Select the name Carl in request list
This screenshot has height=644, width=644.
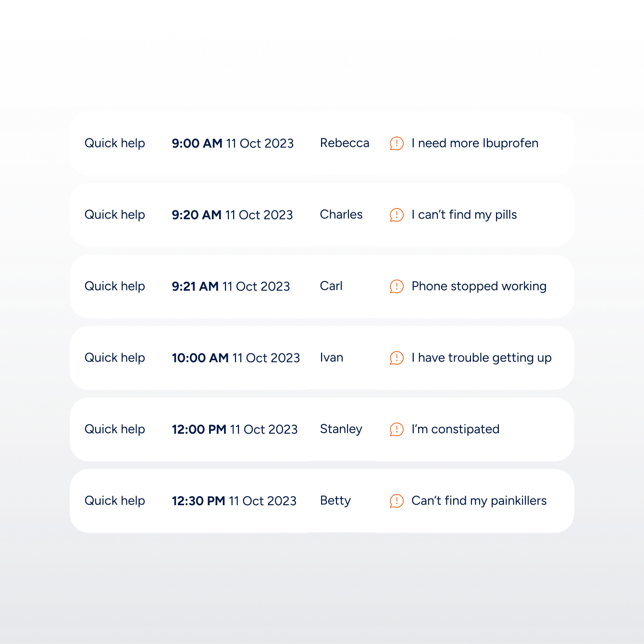tap(331, 286)
